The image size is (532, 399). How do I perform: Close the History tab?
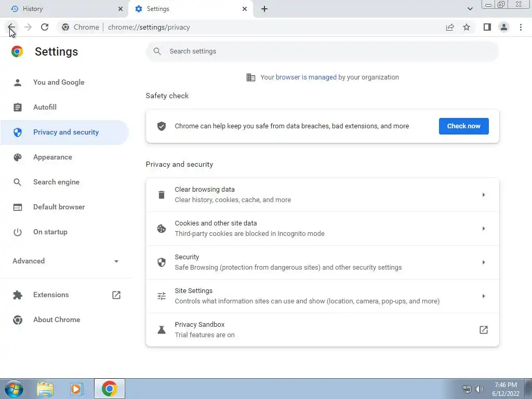[121, 9]
